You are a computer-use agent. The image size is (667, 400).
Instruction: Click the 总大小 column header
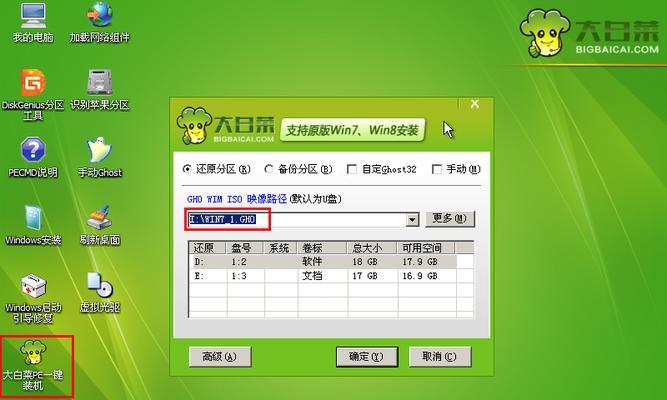pos(372,248)
